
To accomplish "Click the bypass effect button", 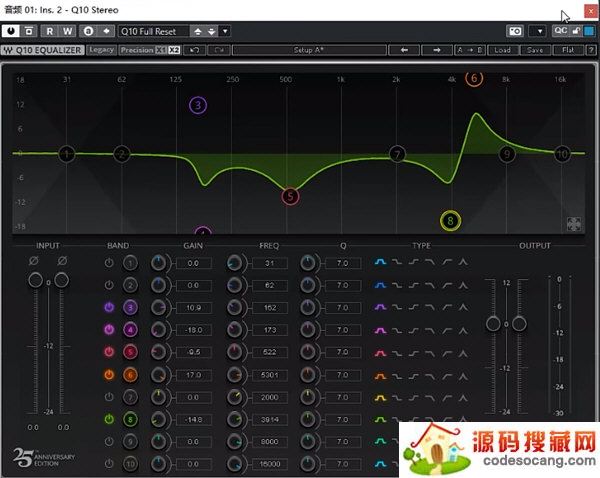I will tap(29, 31).
